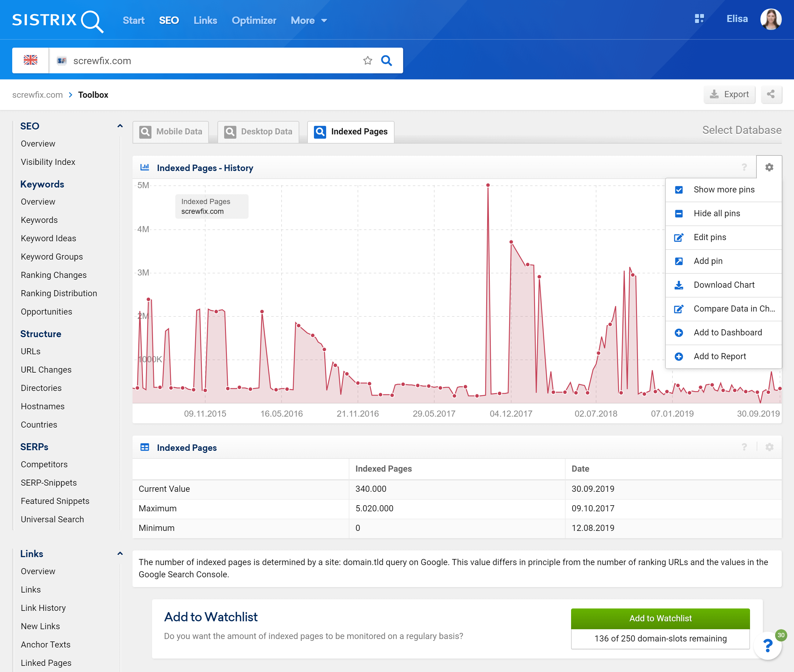Screen dimensions: 794x672
Task: Open Ranking Distribution in sidebar
Action: point(59,293)
